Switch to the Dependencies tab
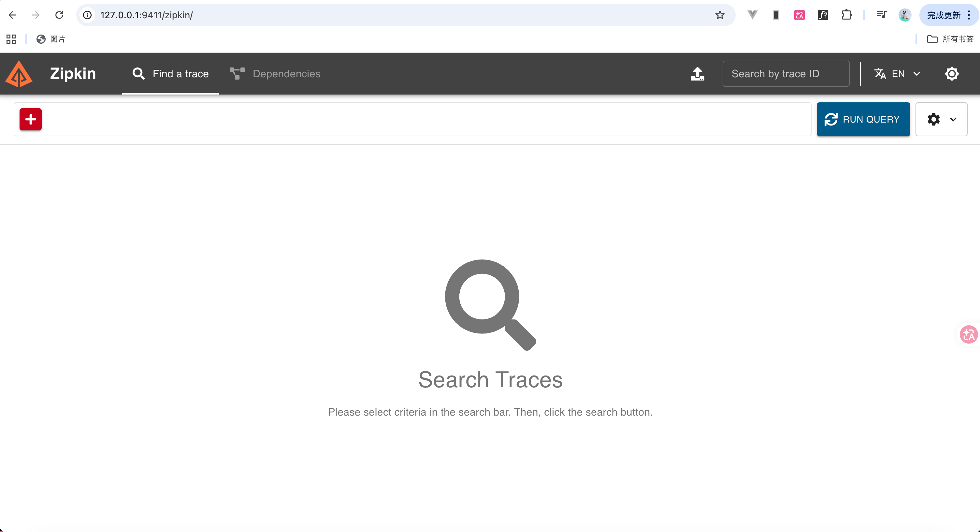 (275, 74)
